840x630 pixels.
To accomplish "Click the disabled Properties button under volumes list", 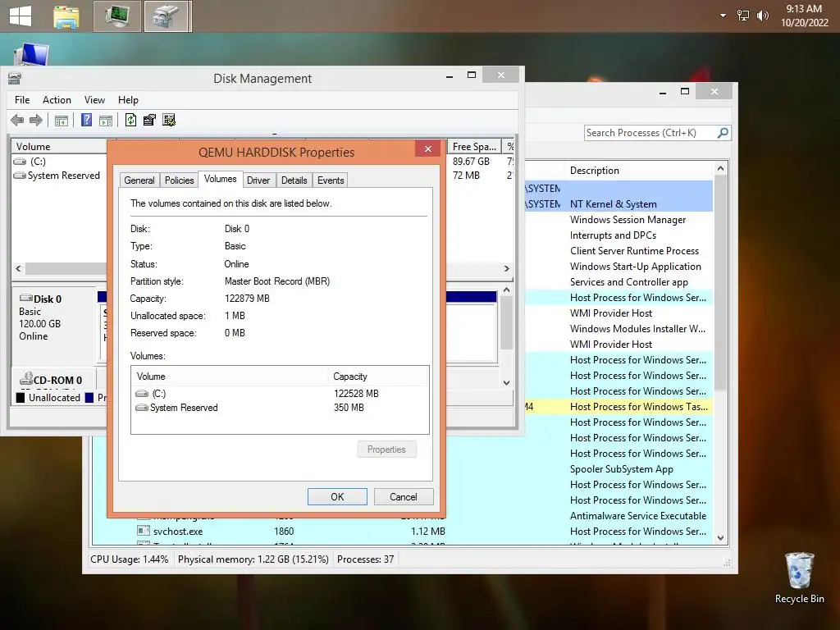I will point(386,450).
